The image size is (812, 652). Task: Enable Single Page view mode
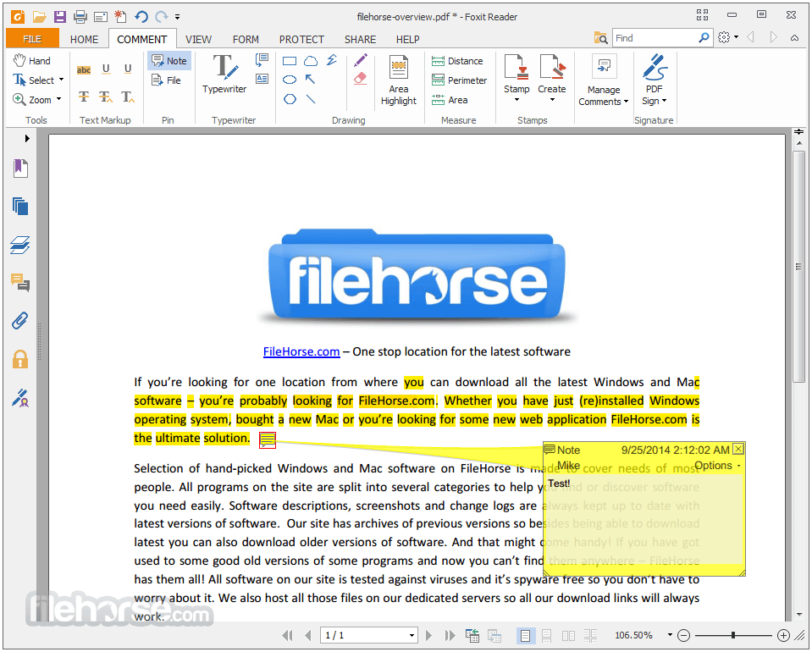[525, 635]
